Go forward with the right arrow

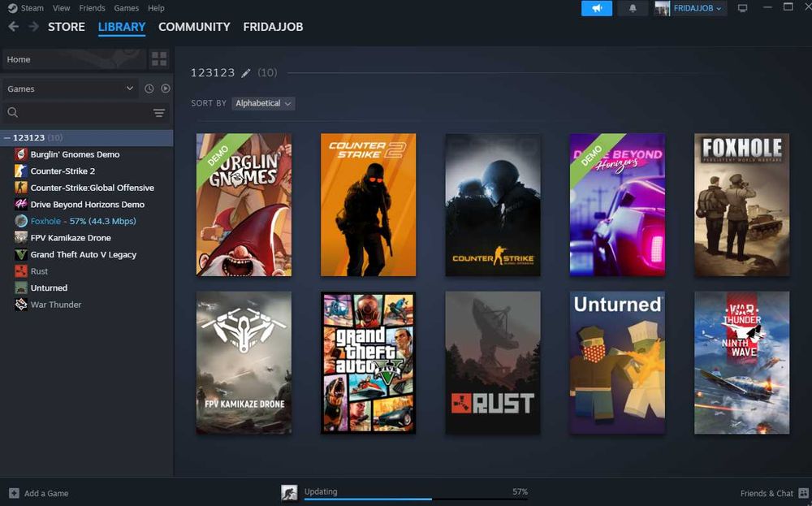(x=33, y=27)
